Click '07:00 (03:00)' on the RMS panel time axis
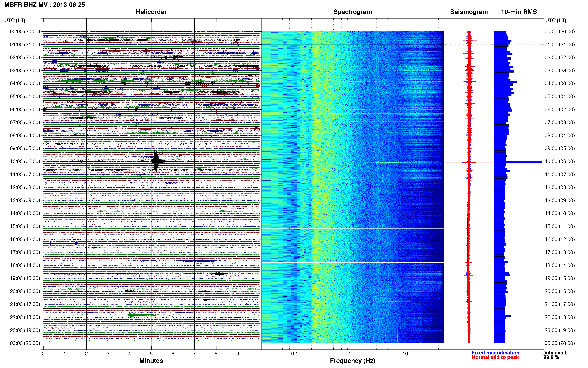This screenshot has width=588, height=368. coord(560,122)
